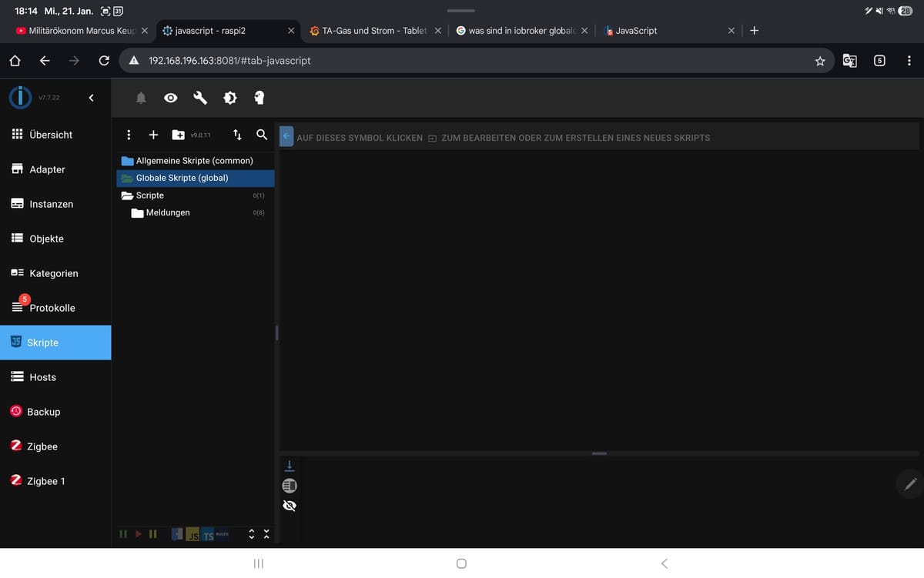Select Globale Skripte (global) folder
The height and width of the screenshot is (578, 924).
(x=195, y=178)
